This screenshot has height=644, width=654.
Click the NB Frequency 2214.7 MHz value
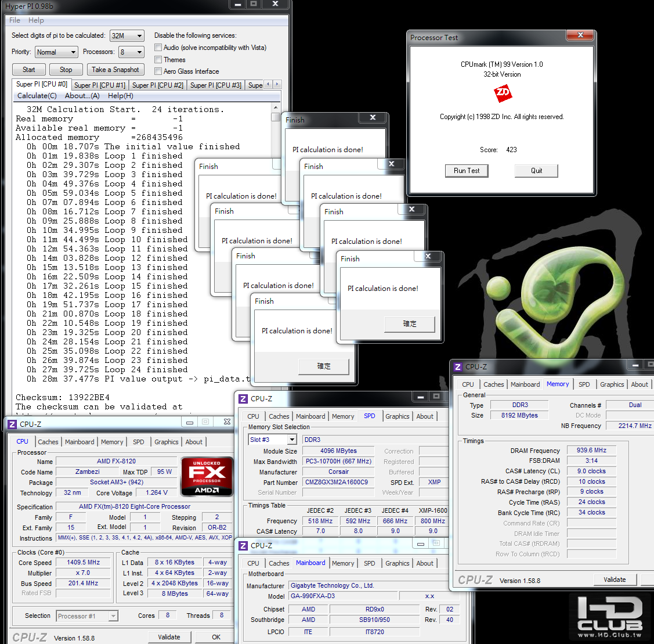tap(631, 426)
